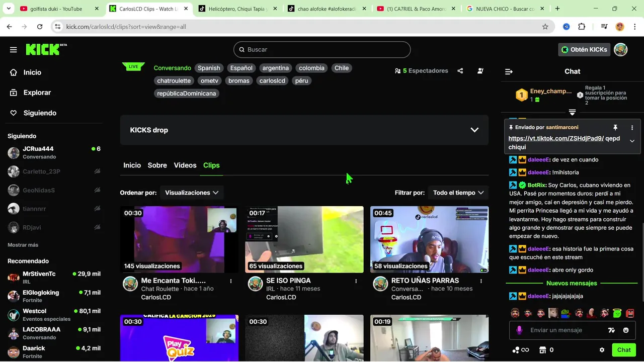Open the emoji picker smiley icon
The image size is (644, 362).
coord(626,330)
